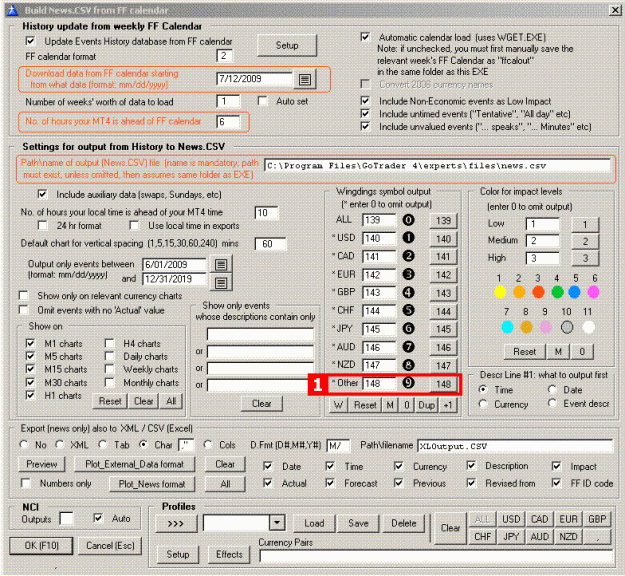Click the W button under Wingdings list
The height and width of the screenshot is (576, 625).
tap(338, 405)
